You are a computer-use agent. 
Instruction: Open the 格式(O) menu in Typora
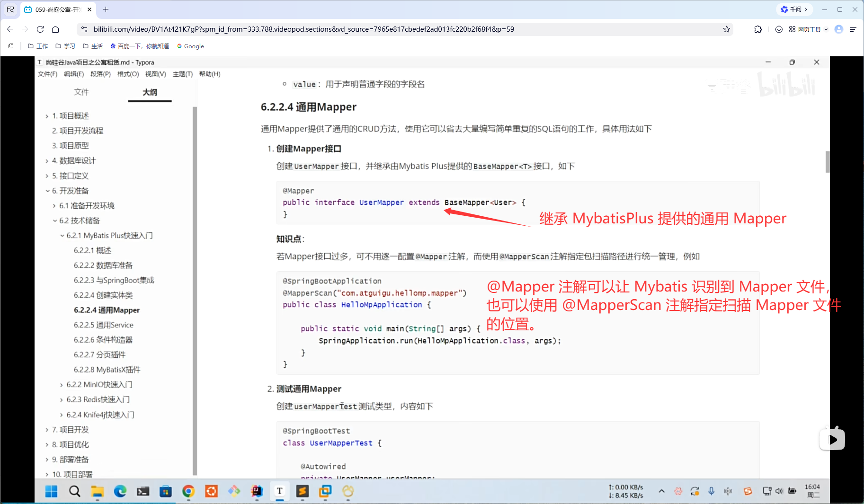[128, 74]
